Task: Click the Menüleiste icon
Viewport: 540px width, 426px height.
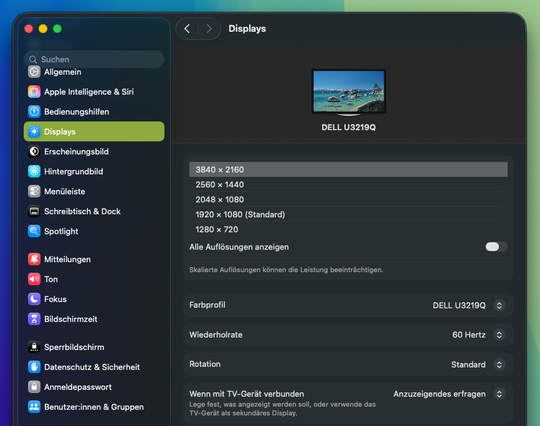Action: click(x=34, y=191)
